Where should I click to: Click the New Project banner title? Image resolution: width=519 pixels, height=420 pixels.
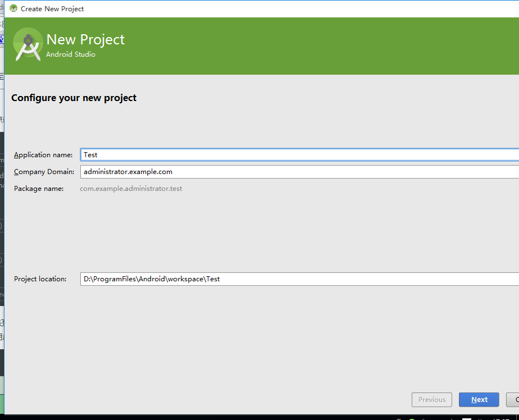[x=85, y=40]
